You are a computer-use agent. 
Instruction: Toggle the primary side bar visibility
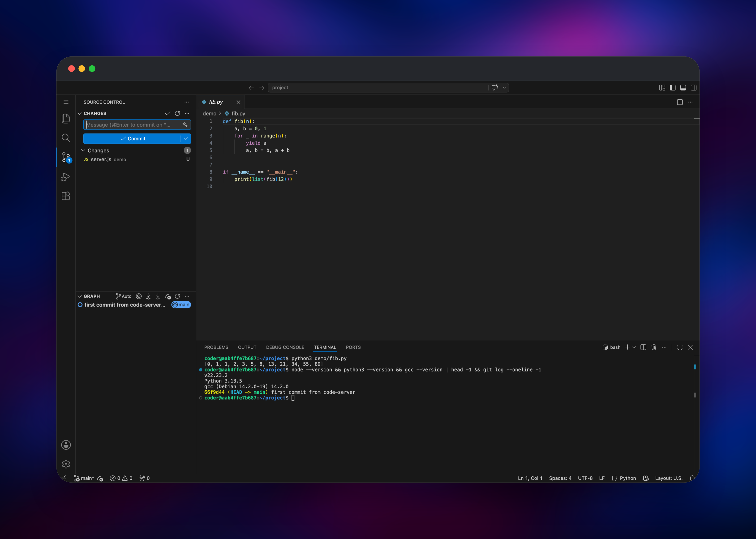click(673, 88)
